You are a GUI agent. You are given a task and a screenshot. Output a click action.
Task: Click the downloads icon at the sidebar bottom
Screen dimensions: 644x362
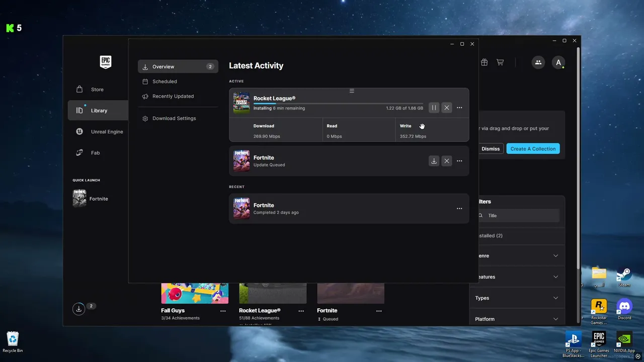(78, 309)
